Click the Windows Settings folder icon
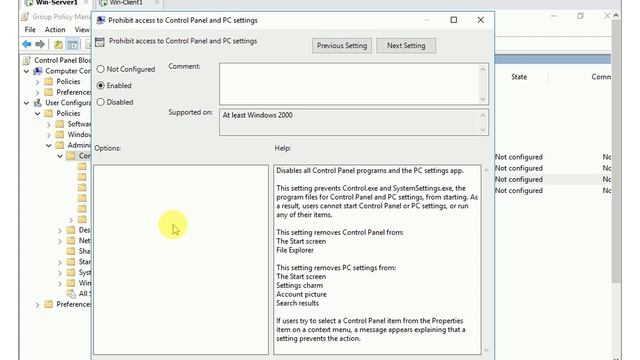 click(60, 134)
